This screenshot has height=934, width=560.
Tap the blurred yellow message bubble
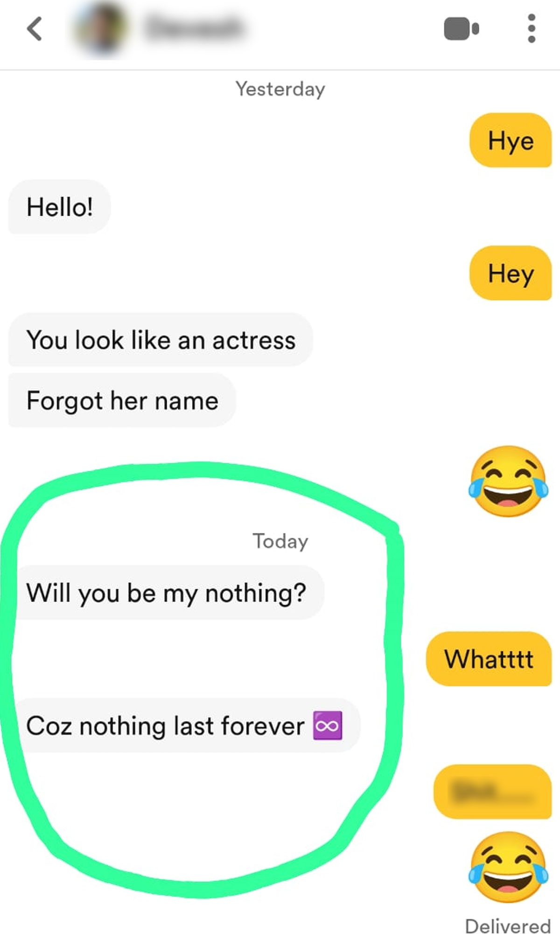pos(493,792)
